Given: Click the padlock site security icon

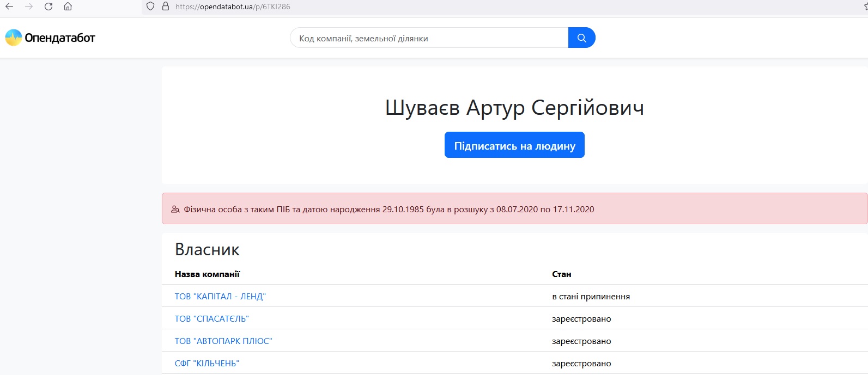Looking at the screenshot, I should click(166, 7).
